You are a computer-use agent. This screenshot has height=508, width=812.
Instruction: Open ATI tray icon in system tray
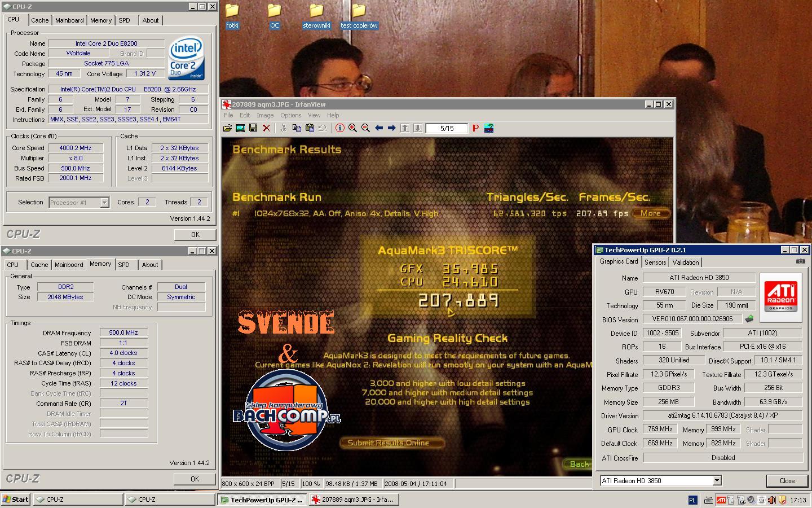point(721,500)
